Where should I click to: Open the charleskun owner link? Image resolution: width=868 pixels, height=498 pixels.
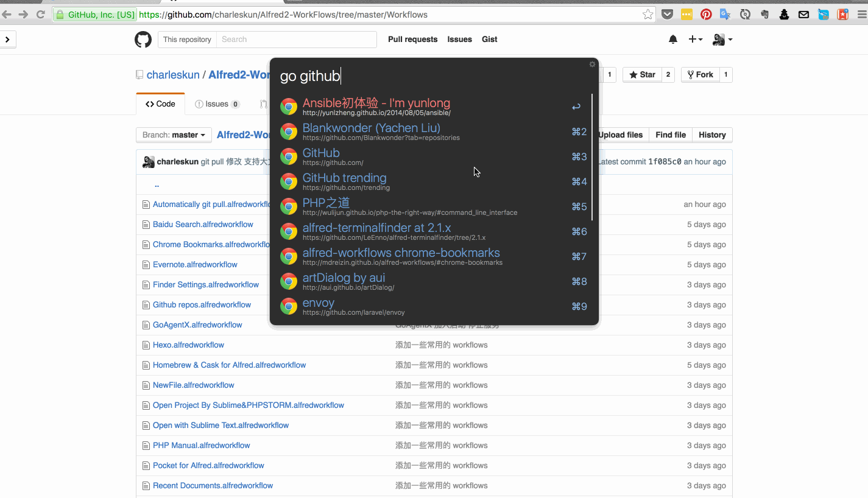click(173, 75)
